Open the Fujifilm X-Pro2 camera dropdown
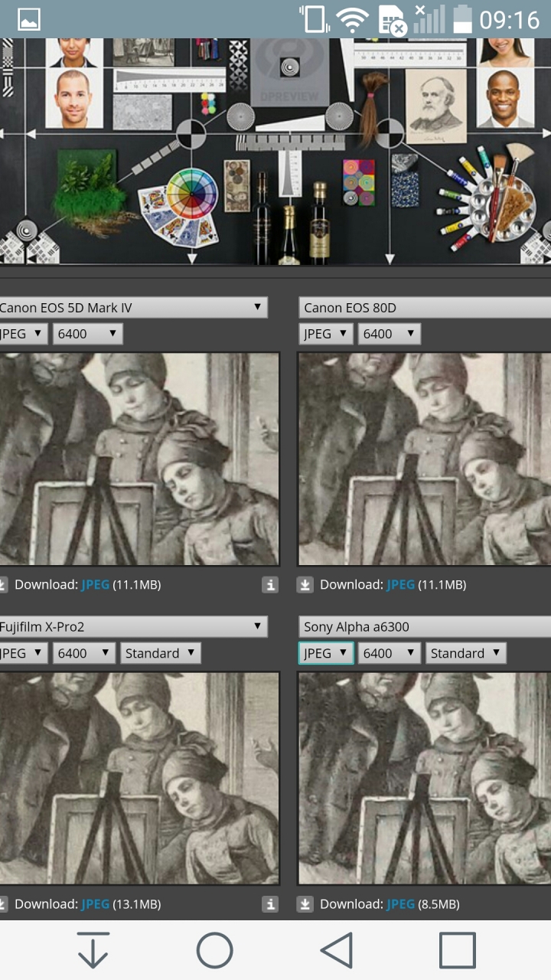 click(x=132, y=627)
